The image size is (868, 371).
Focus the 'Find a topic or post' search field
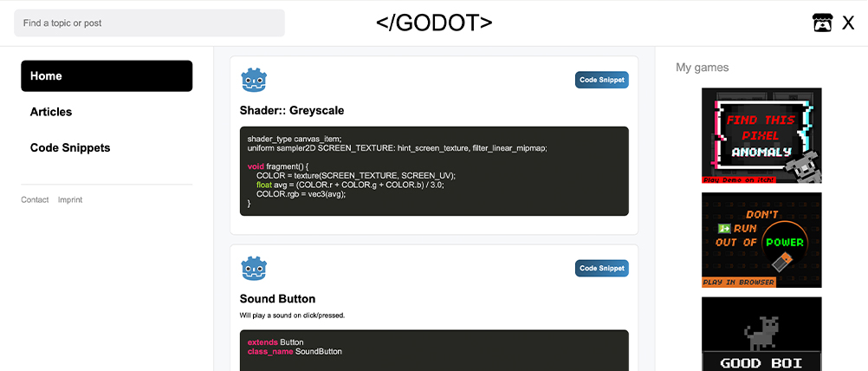(x=149, y=23)
